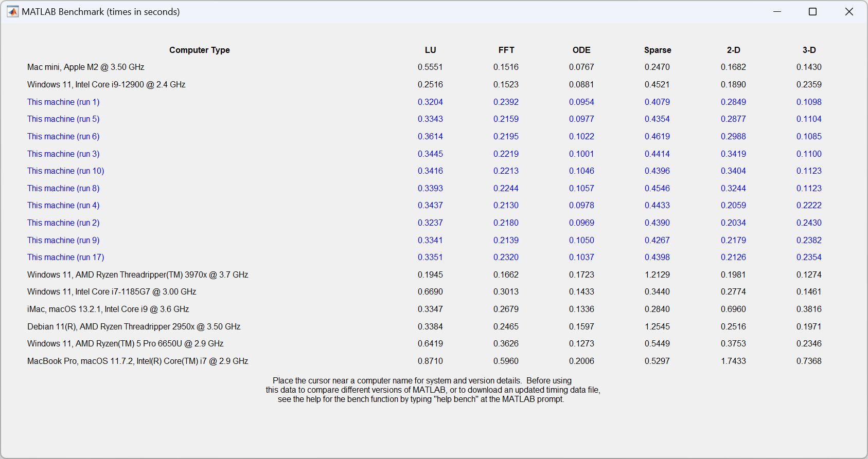Image resolution: width=868 pixels, height=459 pixels.
Task: Maximize the MATLAB Benchmark window
Action: tap(813, 12)
